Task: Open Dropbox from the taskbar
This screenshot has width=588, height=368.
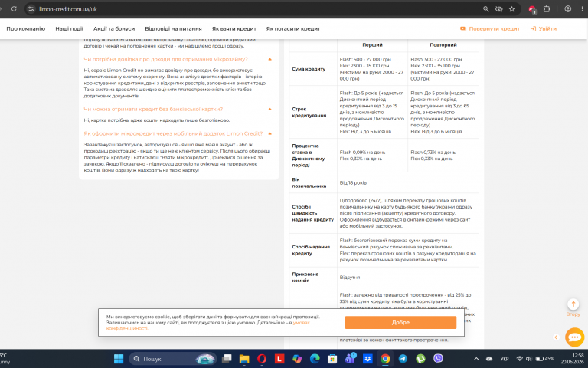Action: point(367,359)
